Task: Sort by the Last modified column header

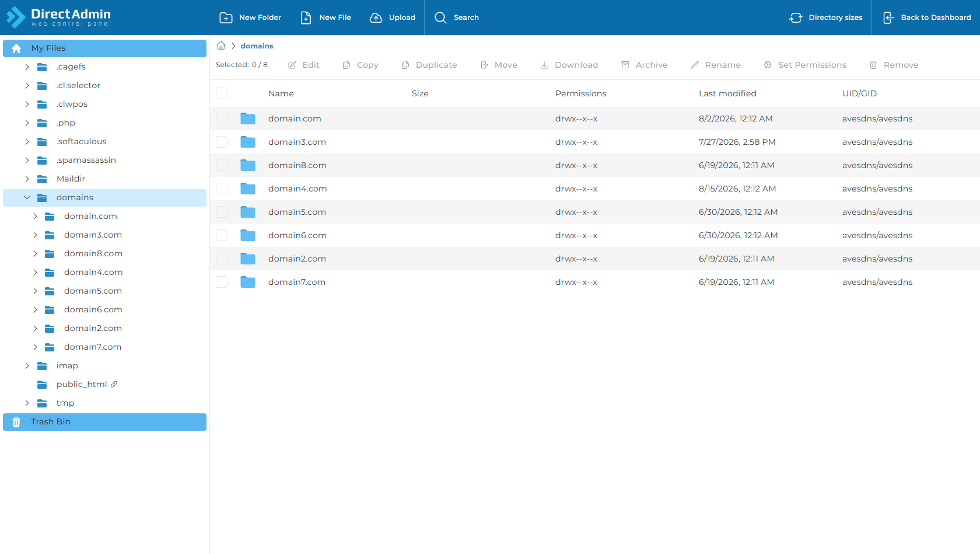Action: [727, 93]
